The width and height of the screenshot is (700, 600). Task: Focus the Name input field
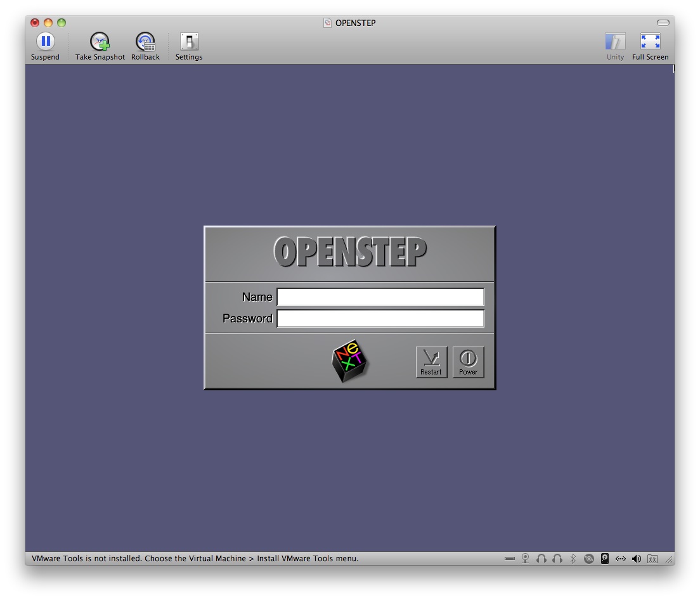pos(380,297)
